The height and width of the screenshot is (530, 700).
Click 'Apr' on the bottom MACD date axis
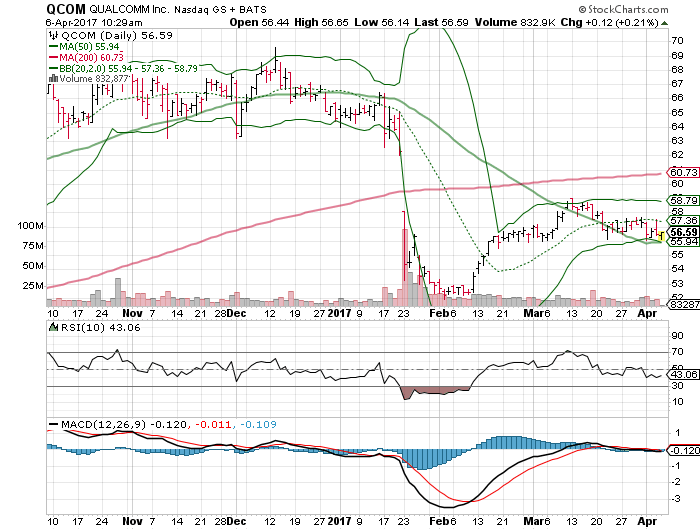coord(647,521)
